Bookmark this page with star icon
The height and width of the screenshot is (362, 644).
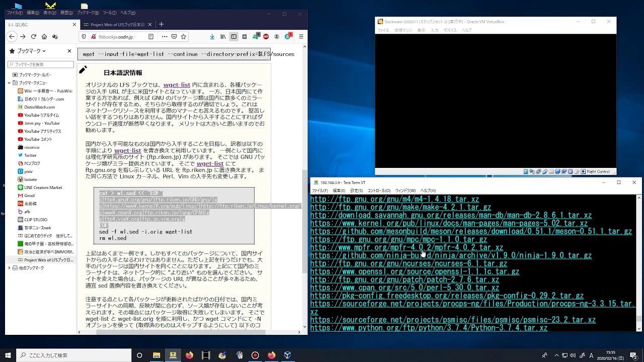click(184, 37)
